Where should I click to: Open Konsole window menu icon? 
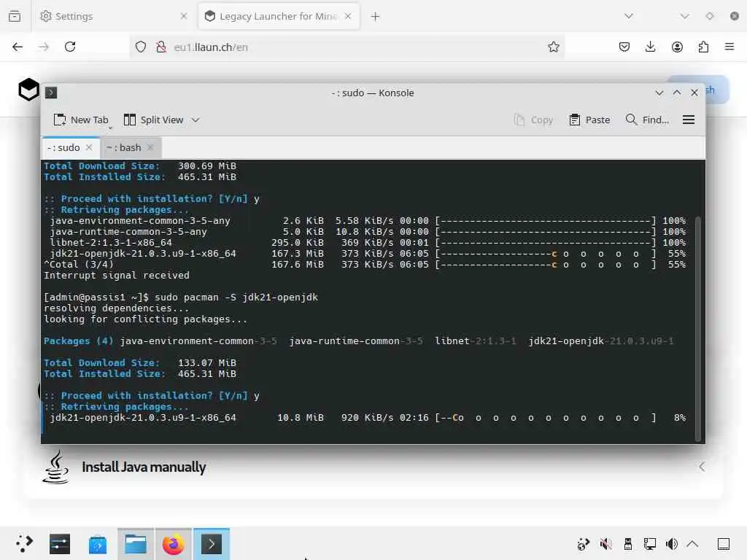tap(51, 93)
